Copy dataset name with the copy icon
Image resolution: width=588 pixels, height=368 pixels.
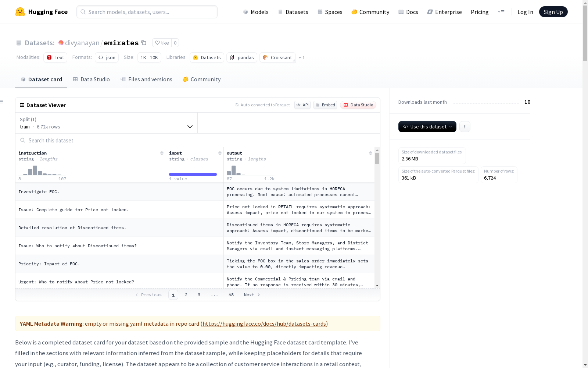coord(144,43)
